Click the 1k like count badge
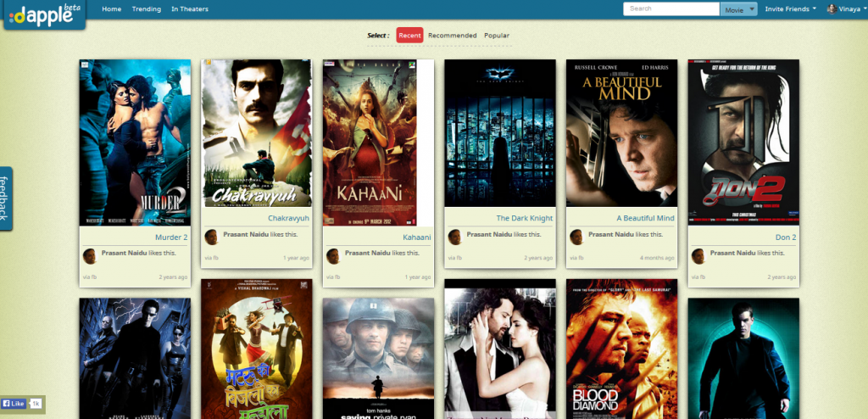Image resolution: width=868 pixels, height=419 pixels. (36, 404)
